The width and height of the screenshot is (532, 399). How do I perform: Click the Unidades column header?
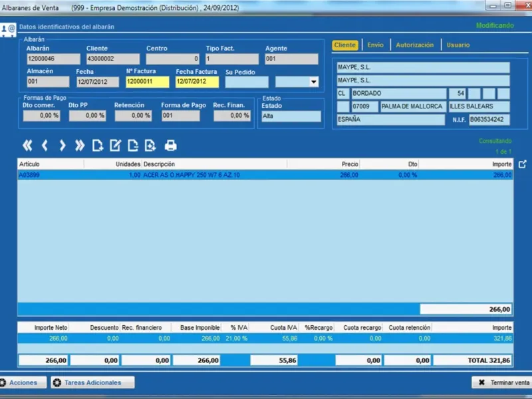point(113,164)
